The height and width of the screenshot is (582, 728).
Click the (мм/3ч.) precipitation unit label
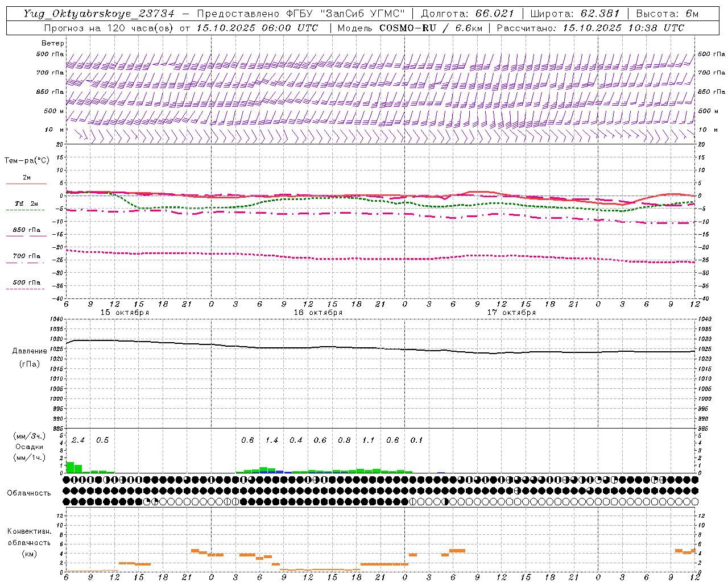[x=29, y=436]
